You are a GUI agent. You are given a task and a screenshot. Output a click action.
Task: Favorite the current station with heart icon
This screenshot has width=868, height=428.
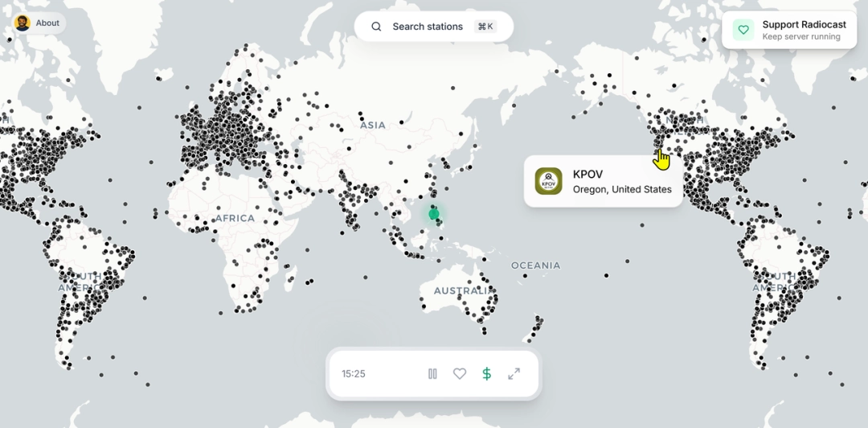pyautogui.click(x=460, y=374)
